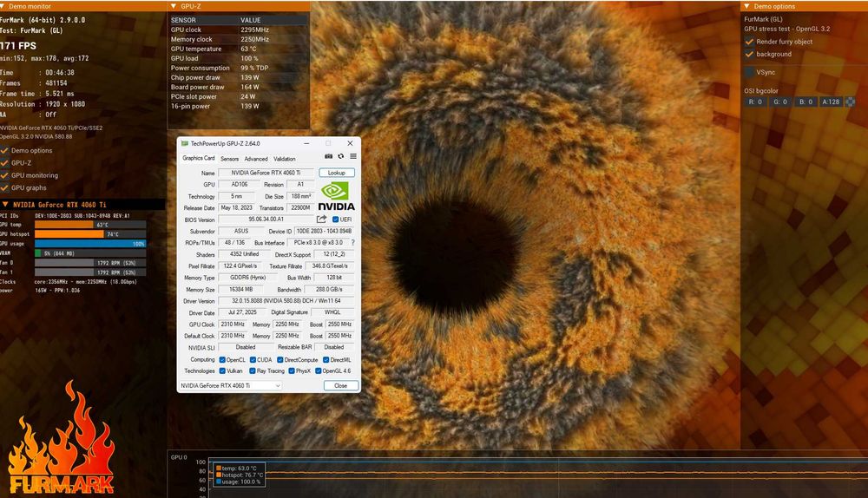Toggle the PhysX checkbox

[291, 370]
